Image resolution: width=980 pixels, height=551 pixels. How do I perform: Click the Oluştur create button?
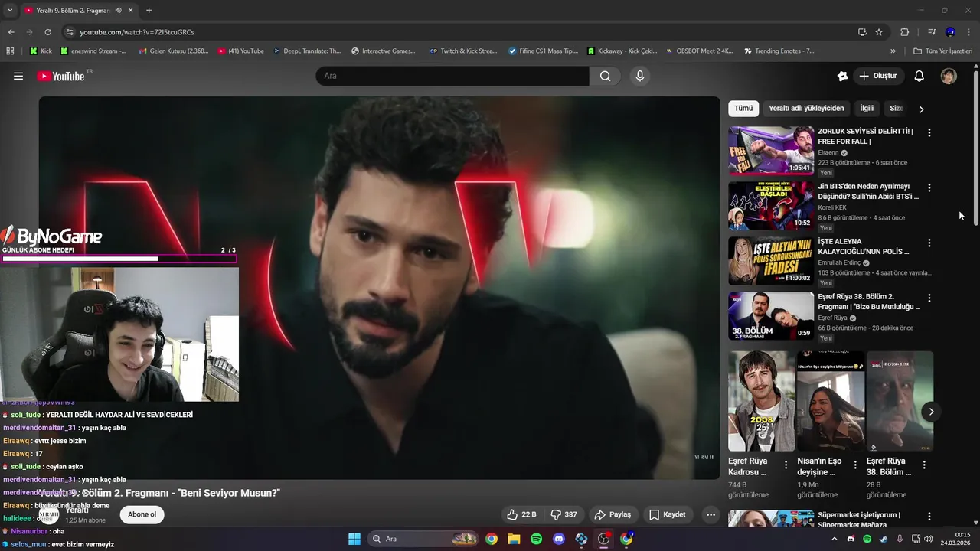pos(879,76)
